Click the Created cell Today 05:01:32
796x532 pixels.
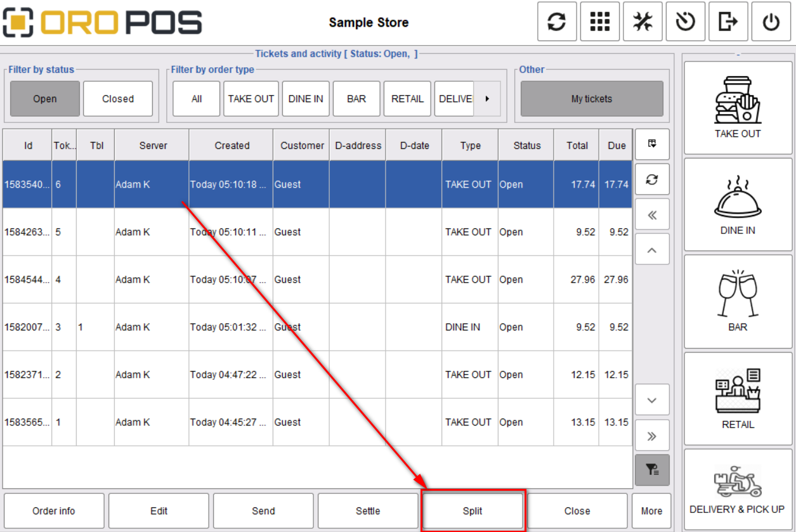pos(232,327)
